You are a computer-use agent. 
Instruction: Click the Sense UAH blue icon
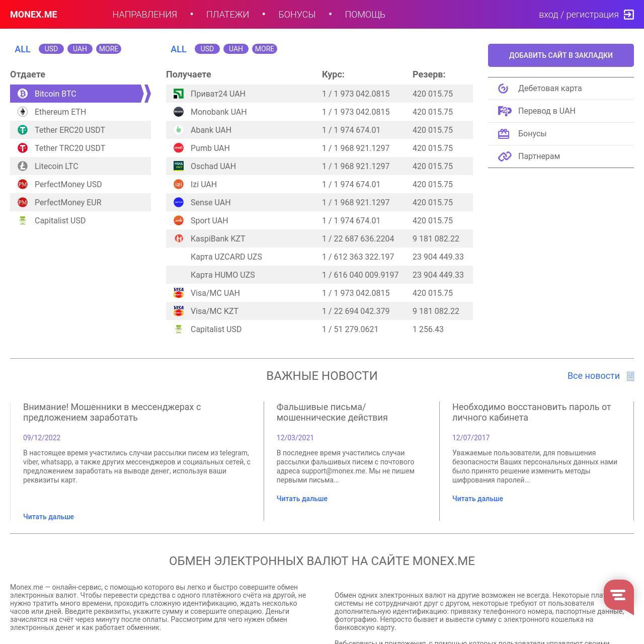click(x=179, y=202)
